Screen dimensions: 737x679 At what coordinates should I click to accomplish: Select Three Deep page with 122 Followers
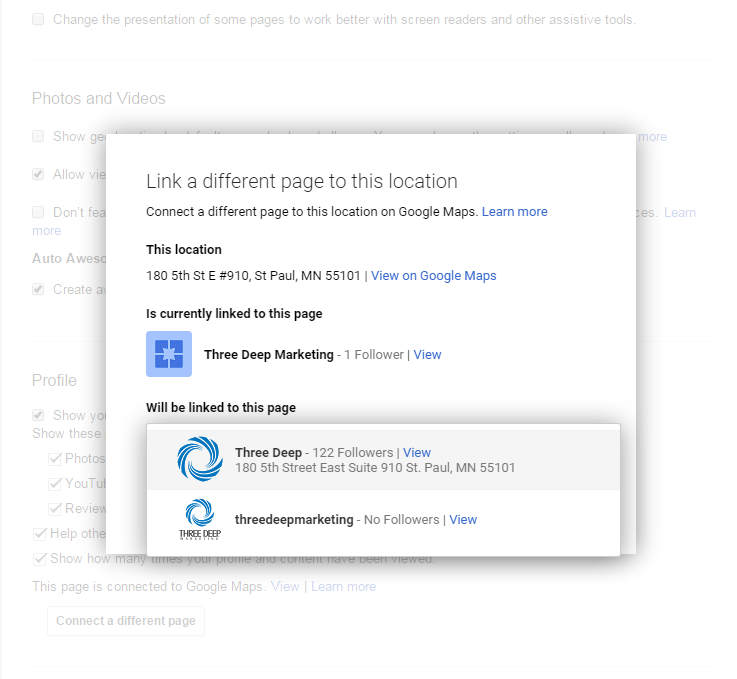click(383, 460)
